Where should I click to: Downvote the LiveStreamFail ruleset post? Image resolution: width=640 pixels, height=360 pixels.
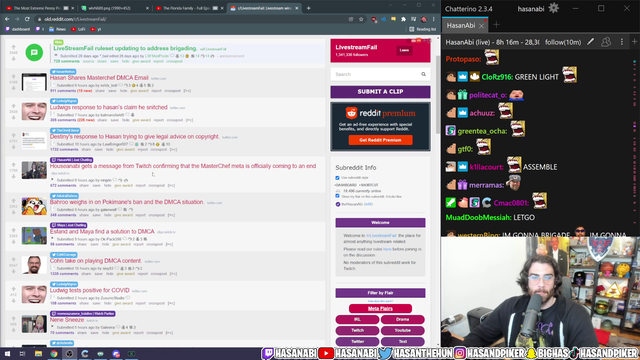13,59
